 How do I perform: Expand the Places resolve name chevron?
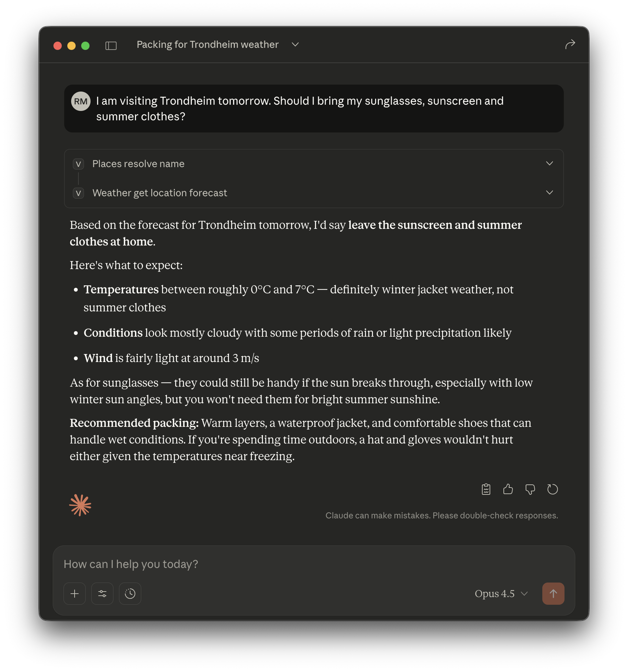550,163
